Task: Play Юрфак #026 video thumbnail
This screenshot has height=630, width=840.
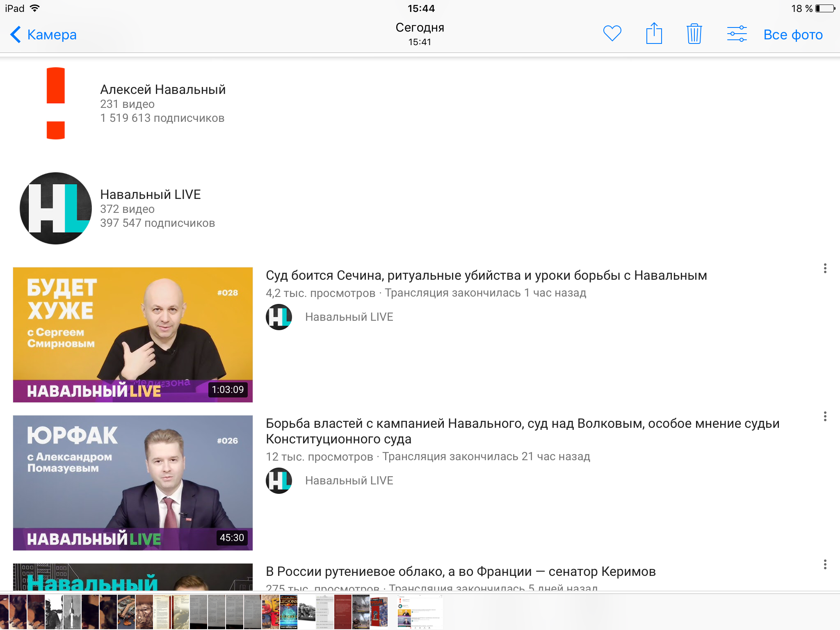Action: pyautogui.click(x=133, y=483)
